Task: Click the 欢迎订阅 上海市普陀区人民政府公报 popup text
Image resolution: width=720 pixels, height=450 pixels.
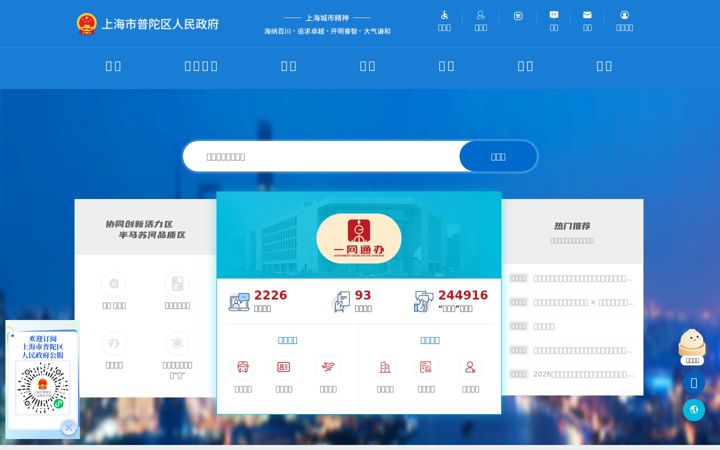Action: coord(43,347)
